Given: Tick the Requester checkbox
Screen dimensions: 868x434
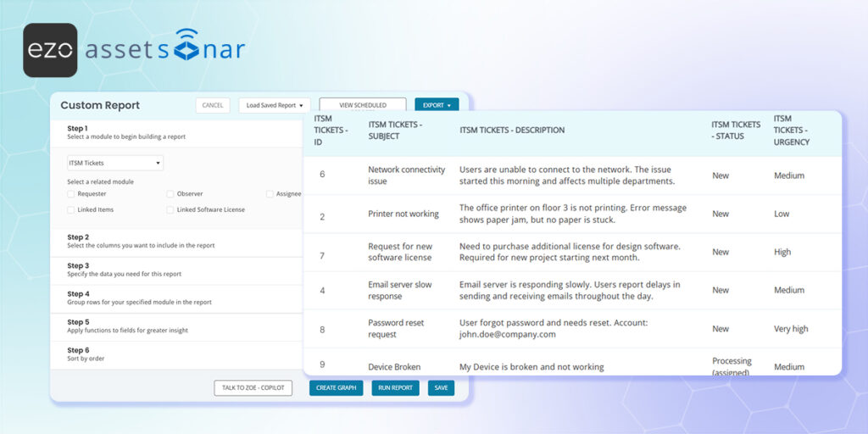Looking at the screenshot, I should pyautogui.click(x=71, y=194).
